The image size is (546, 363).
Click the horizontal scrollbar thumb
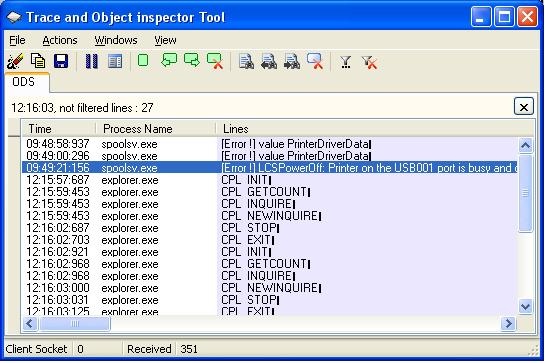75,324
